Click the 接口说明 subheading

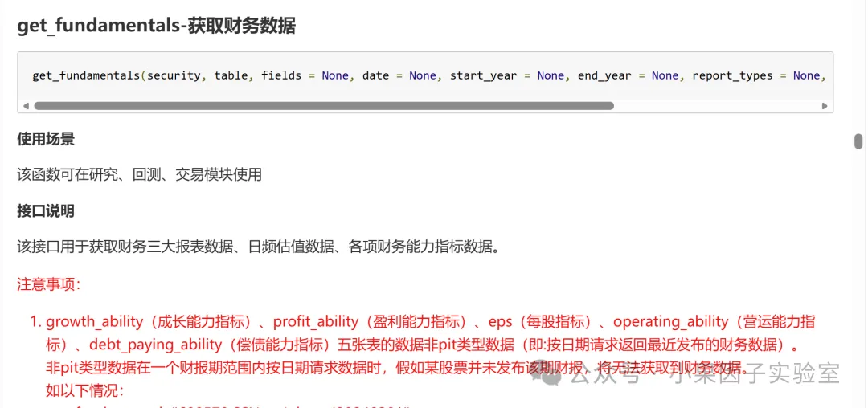(46, 211)
